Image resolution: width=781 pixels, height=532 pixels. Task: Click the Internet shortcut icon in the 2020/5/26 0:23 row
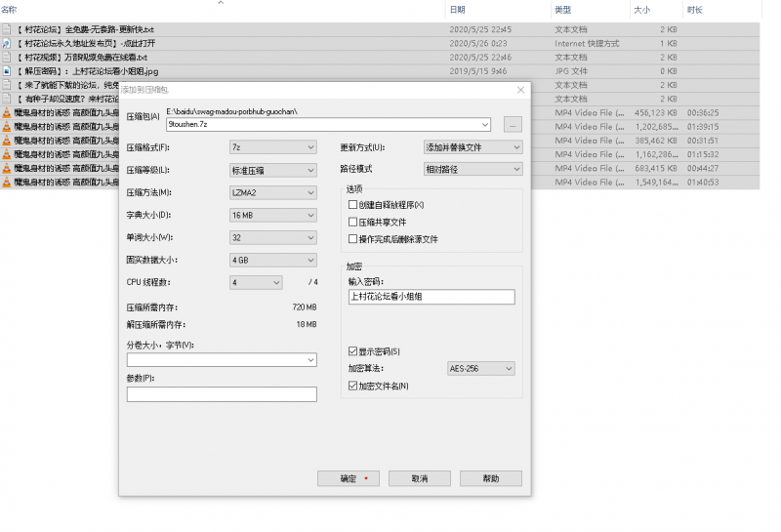6,43
